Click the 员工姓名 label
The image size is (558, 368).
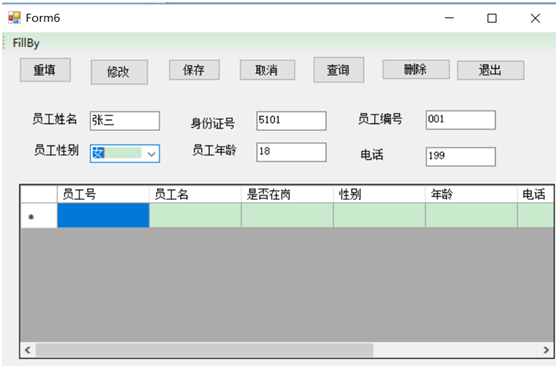click(x=55, y=119)
